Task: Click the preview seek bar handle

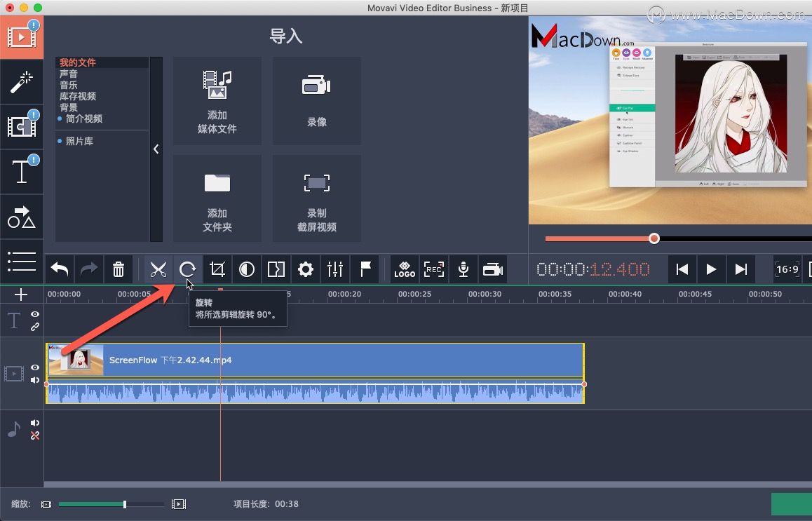Action: [654, 238]
